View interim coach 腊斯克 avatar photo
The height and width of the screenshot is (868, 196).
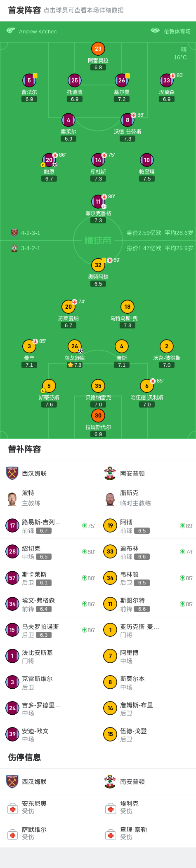pyautogui.click(x=110, y=499)
